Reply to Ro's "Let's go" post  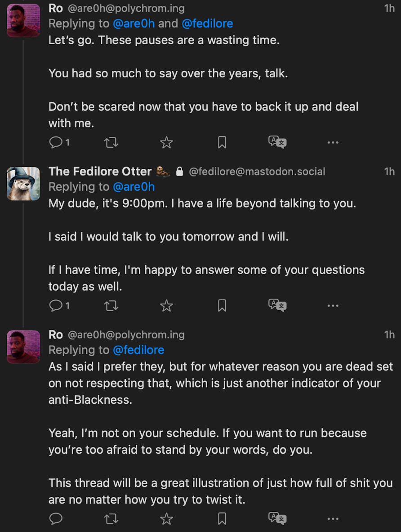point(56,143)
